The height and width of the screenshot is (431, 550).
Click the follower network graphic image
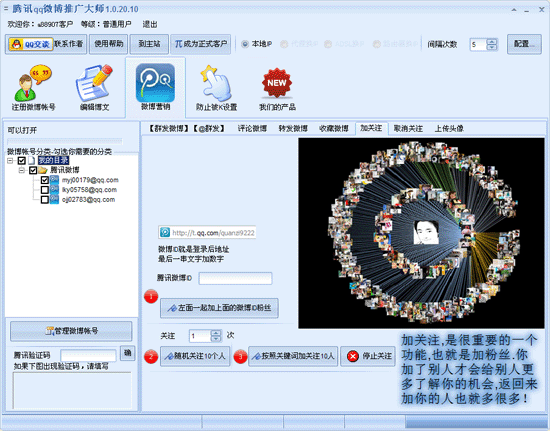tap(421, 233)
